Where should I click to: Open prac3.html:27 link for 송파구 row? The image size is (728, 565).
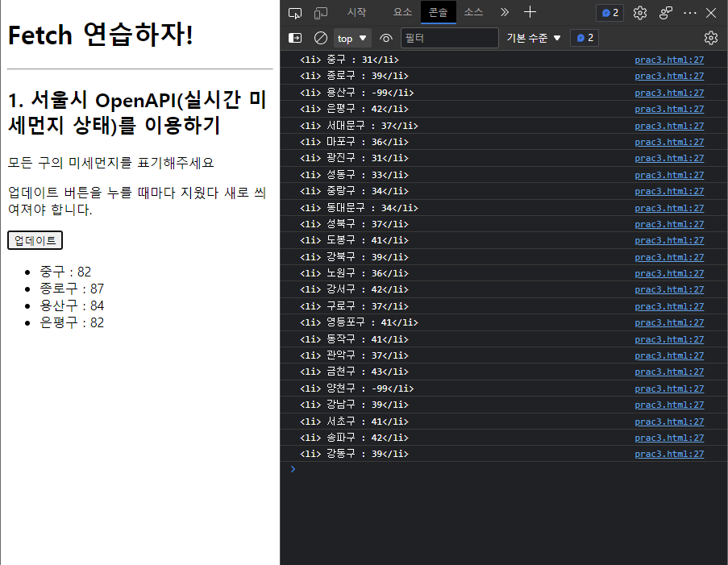tap(669, 438)
